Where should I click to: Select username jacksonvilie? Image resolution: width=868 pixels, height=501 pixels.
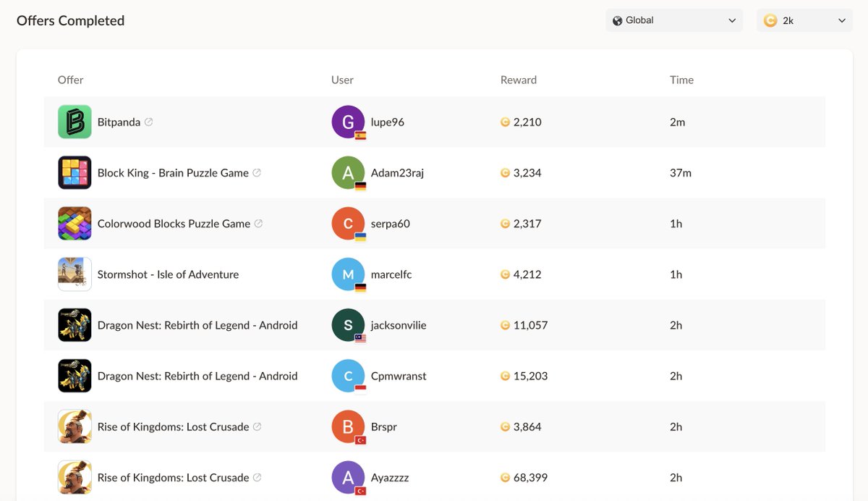pos(399,324)
